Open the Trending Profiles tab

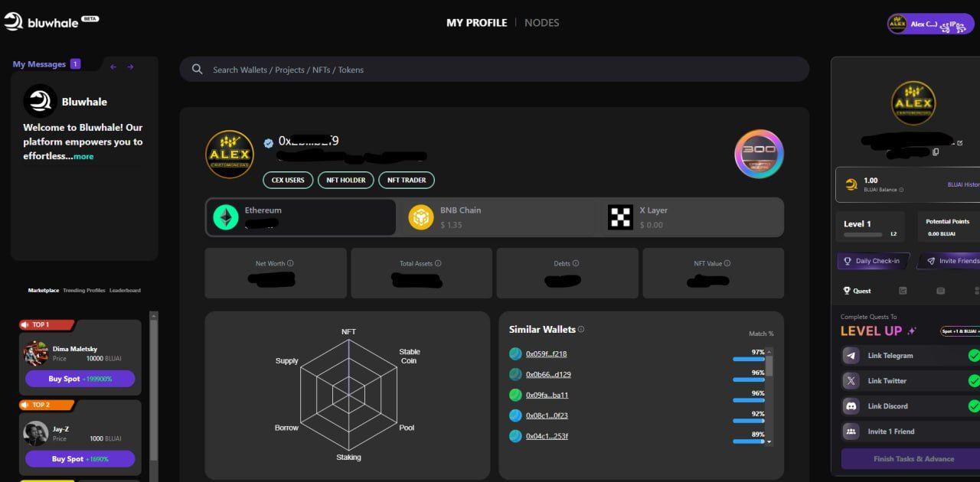84,291
